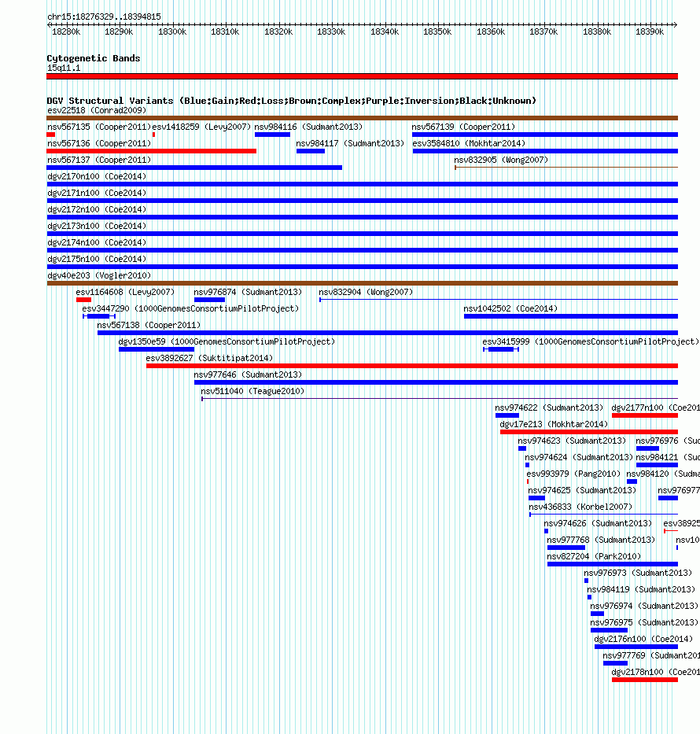Screen dimensions: 700x734
Task: Click the 18330k ruler position label
Action: (x=331, y=31)
